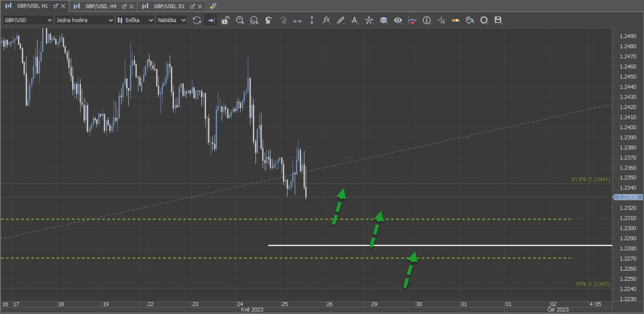Toggle the eye visibility icon
This screenshot has height=314, width=644.
(x=398, y=20)
